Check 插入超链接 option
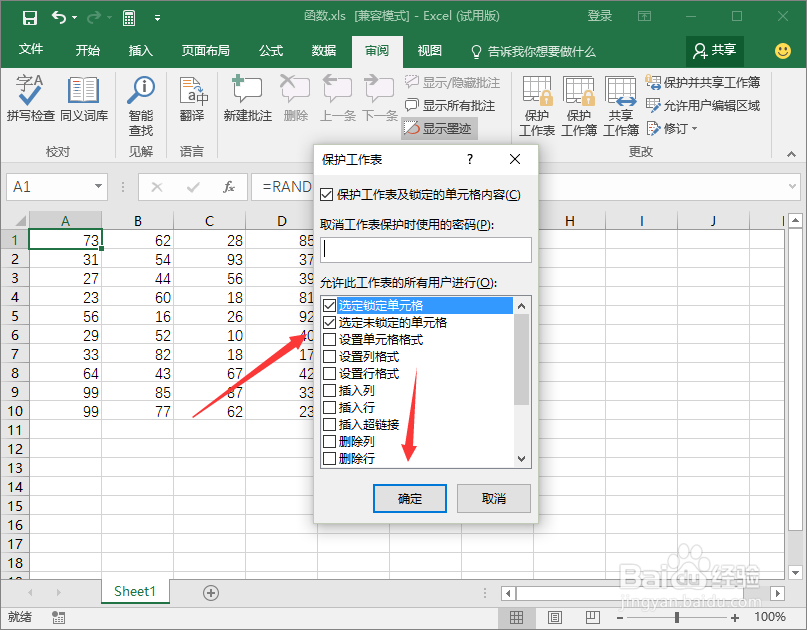Screen dimensions: 807x630 point(329,424)
